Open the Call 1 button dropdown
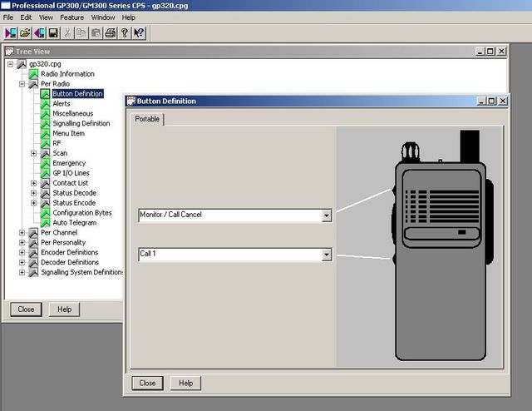This screenshot has height=411, width=532. [327, 255]
